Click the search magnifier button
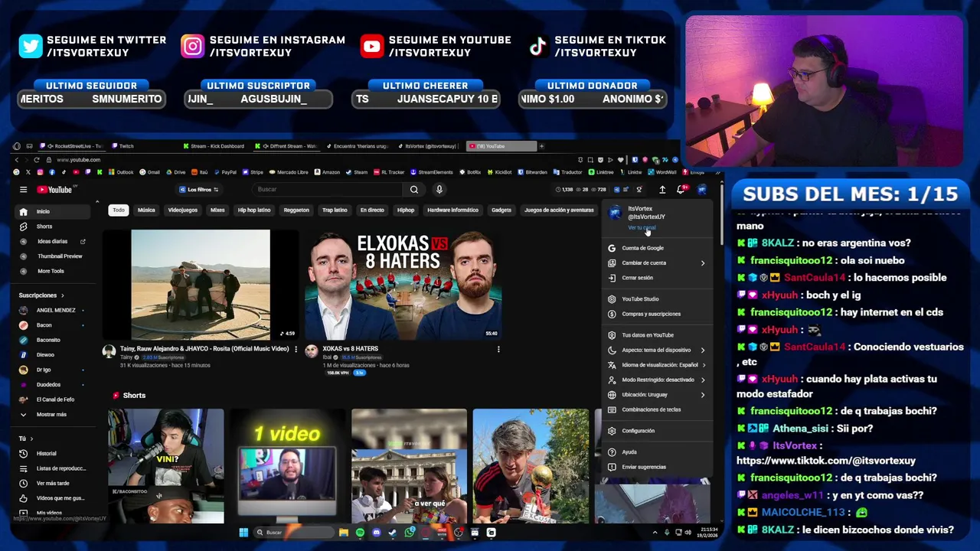This screenshot has height=551, width=980. tap(414, 190)
